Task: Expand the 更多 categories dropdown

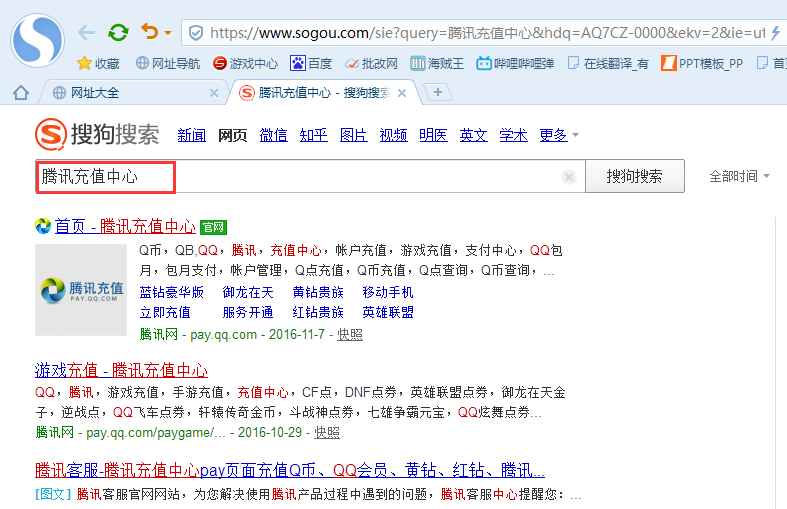Action: [559, 135]
